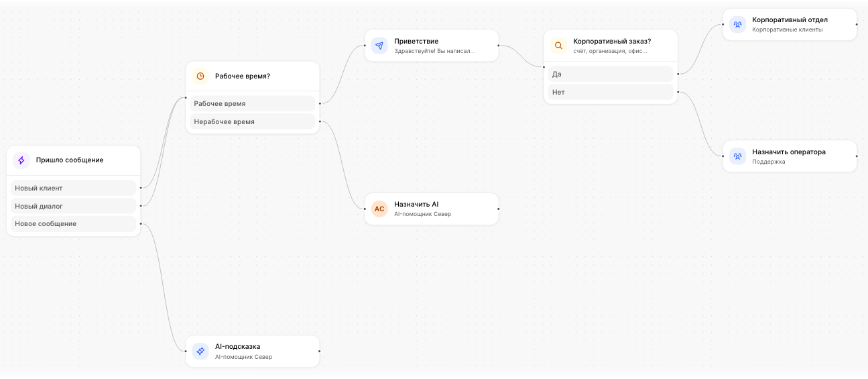868x379 pixels.
Task: Click the input port of 'Приветствие' node
Action: [365, 46]
